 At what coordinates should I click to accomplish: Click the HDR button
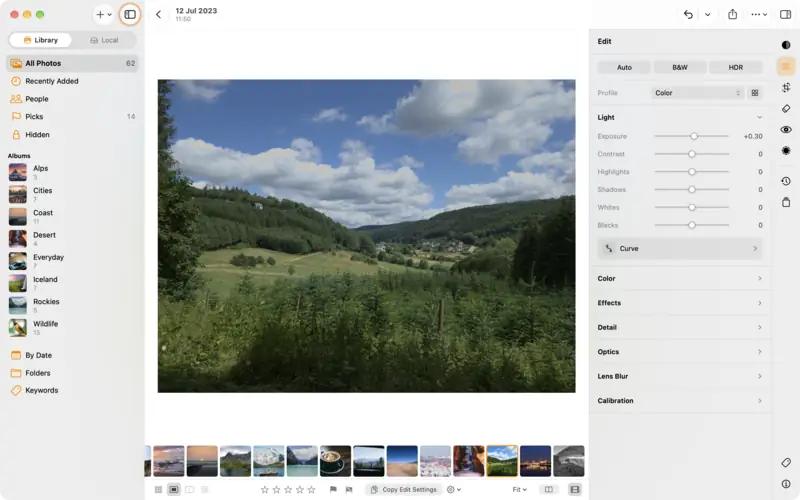click(x=736, y=67)
